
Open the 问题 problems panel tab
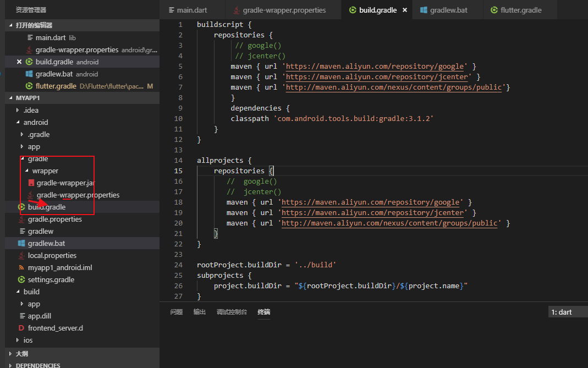point(176,312)
